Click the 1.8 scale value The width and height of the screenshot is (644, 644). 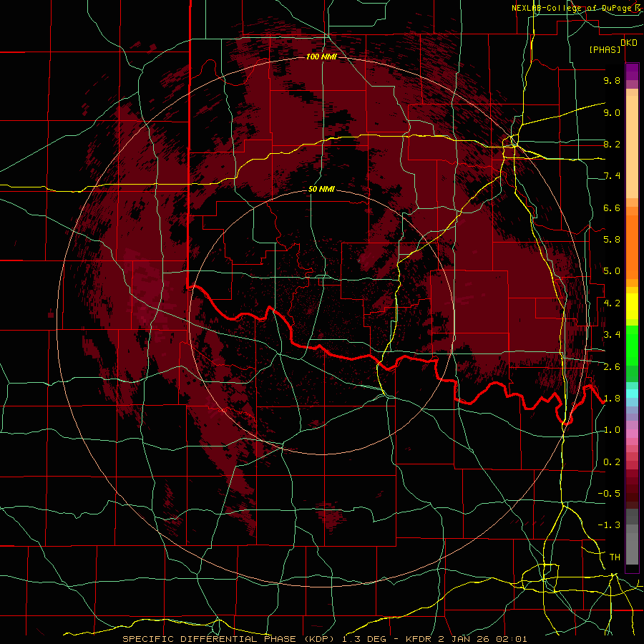point(612,399)
